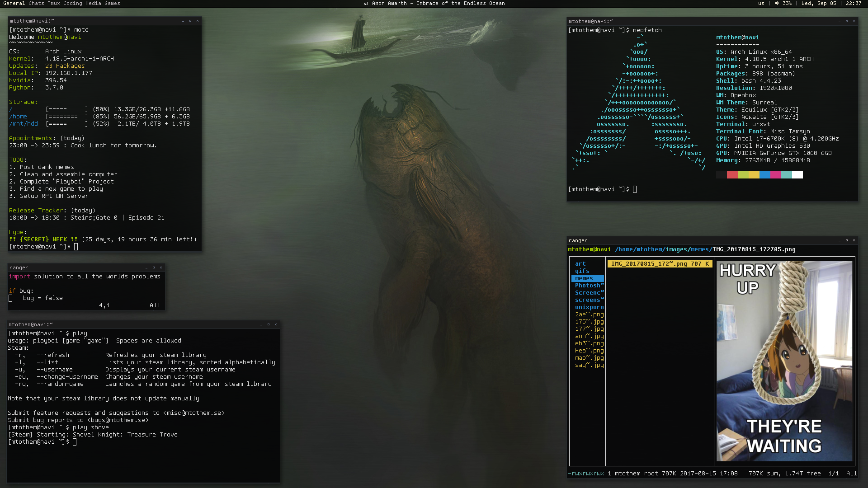Click the bugs@mtothem.se email address

tap(118, 420)
